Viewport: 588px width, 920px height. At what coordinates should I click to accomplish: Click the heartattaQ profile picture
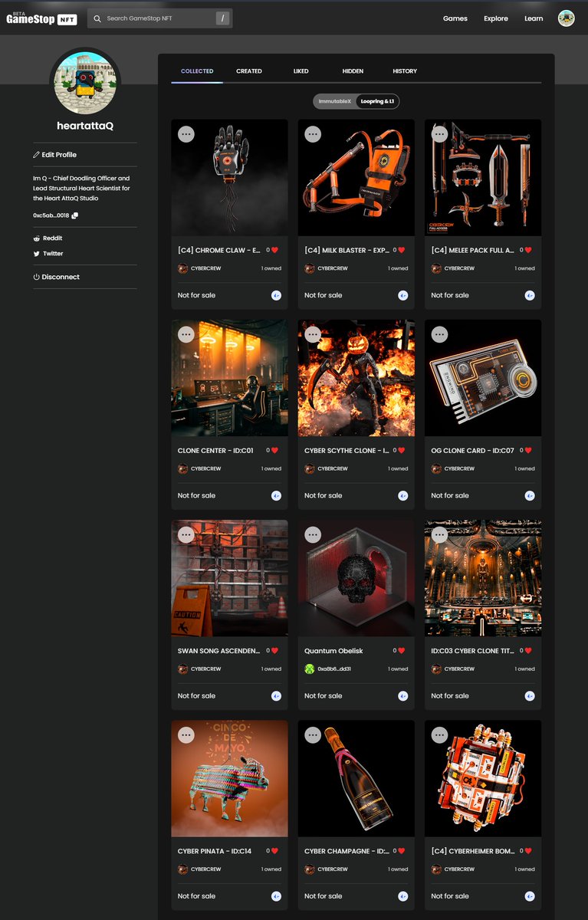[85, 83]
